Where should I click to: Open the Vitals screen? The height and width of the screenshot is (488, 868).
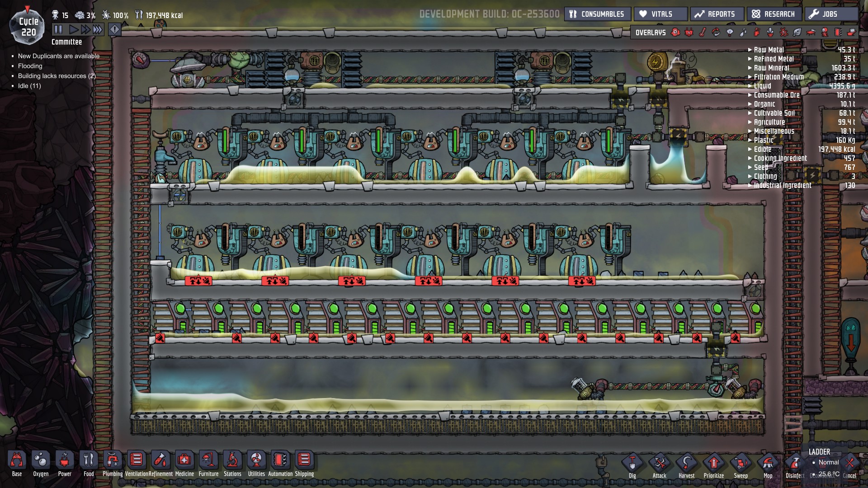tap(660, 14)
